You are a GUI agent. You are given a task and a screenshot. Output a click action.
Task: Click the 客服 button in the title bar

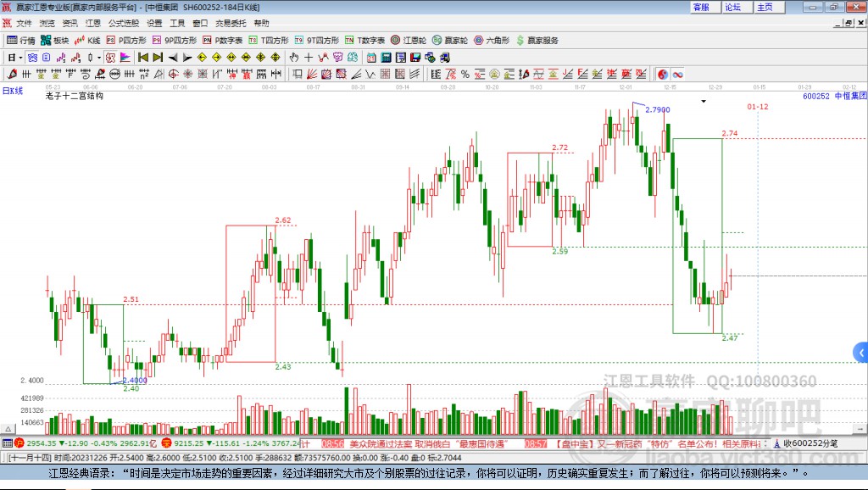tap(704, 7)
